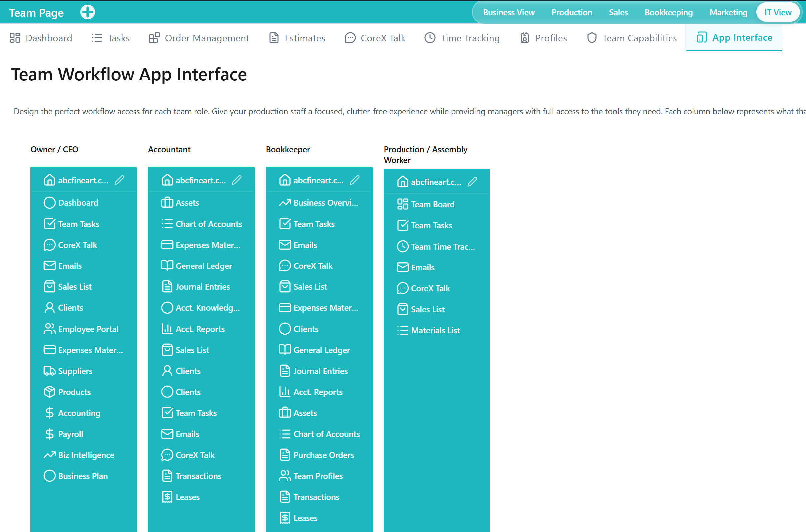Image resolution: width=806 pixels, height=532 pixels.
Task: Click the receipt icon next to Leases in Accountant
Action: pos(167,497)
